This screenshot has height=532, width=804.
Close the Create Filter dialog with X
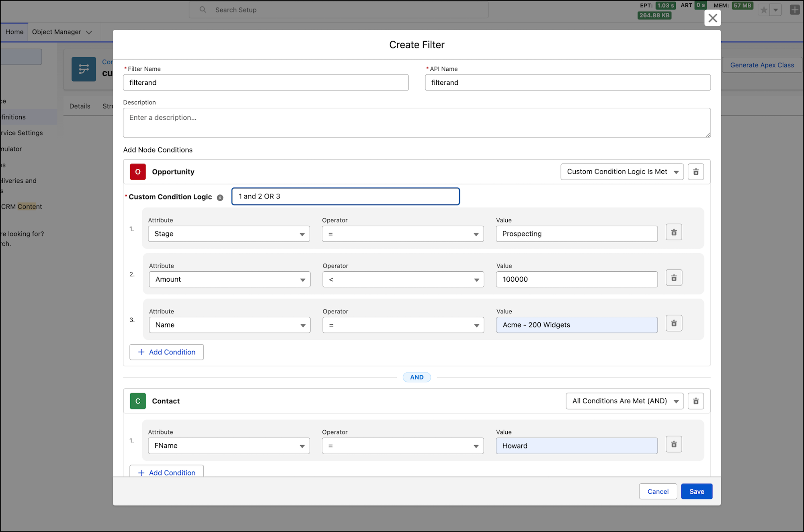(x=712, y=18)
